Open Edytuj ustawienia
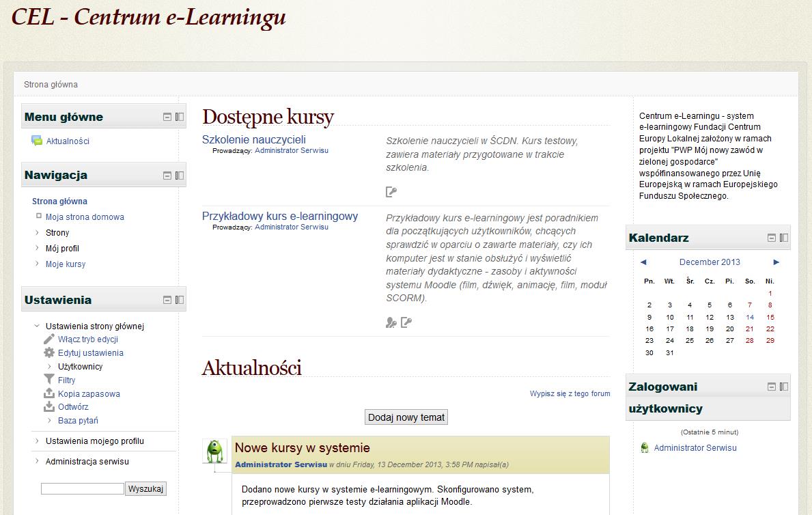Image resolution: width=812 pixels, height=515 pixels. [91, 353]
